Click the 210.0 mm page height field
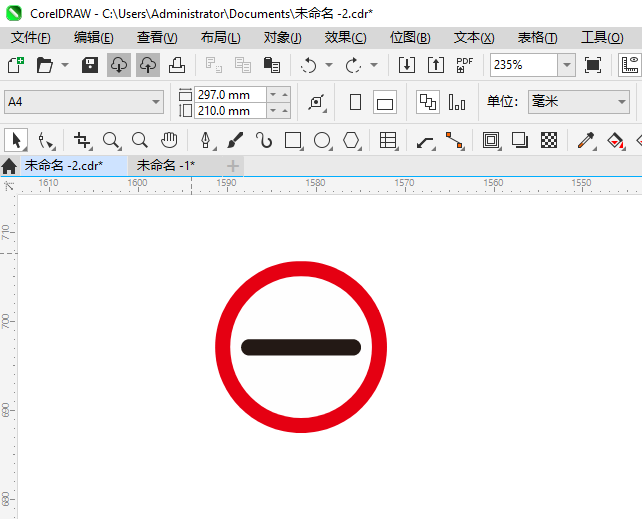This screenshot has height=519, width=642. point(230,111)
